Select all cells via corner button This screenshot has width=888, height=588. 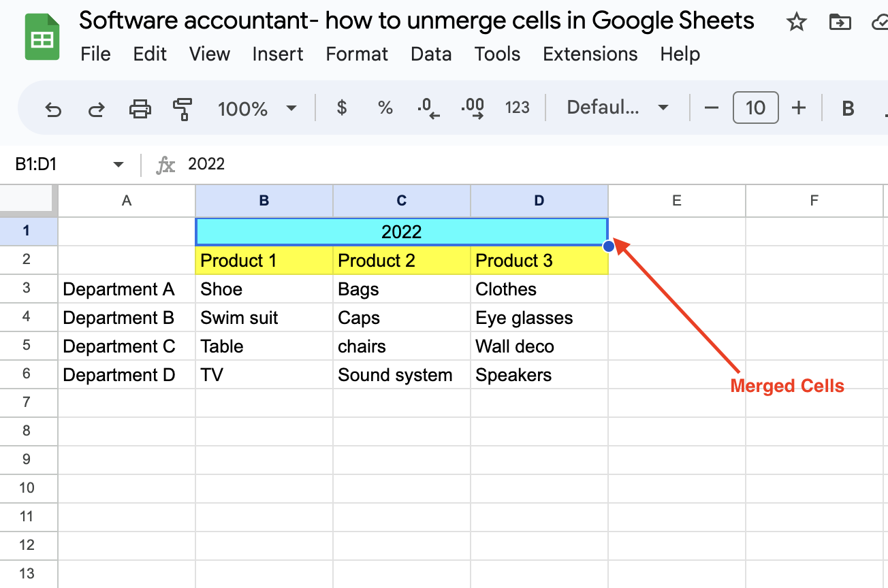coord(29,200)
